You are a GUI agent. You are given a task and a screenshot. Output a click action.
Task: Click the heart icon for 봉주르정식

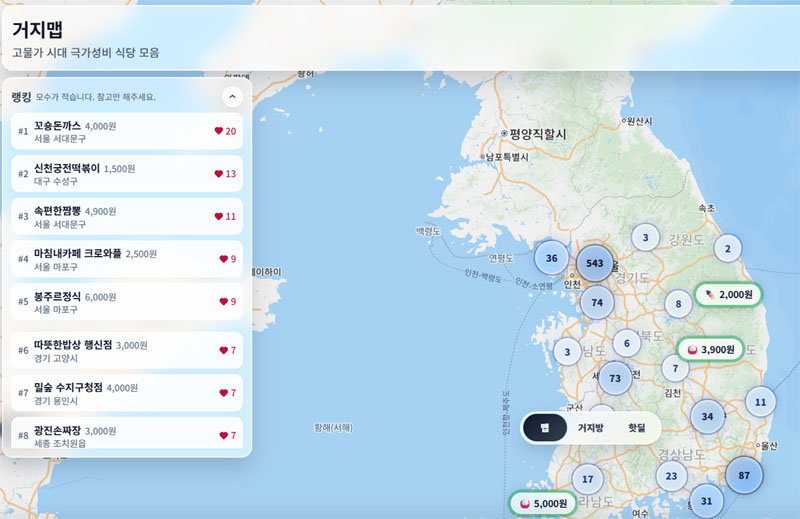(223, 301)
